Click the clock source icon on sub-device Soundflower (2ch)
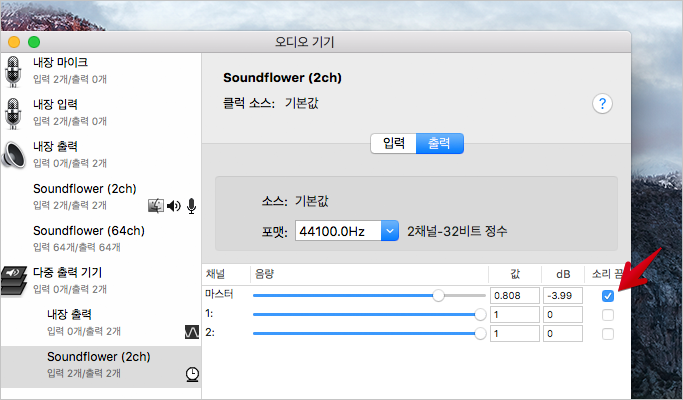The width and height of the screenshot is (683, 400). (x=192, y=374)
